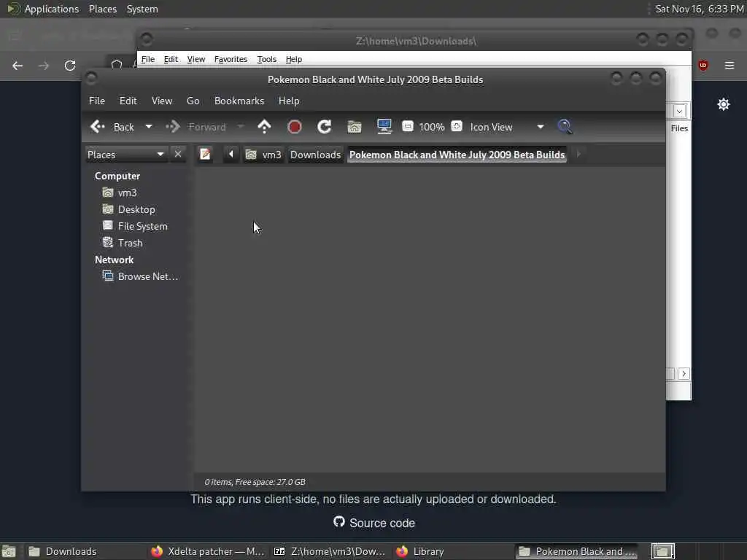Screen dimensions: 747x560
Task: Toggle the page theme with sun icon
Action: [723, 104]
